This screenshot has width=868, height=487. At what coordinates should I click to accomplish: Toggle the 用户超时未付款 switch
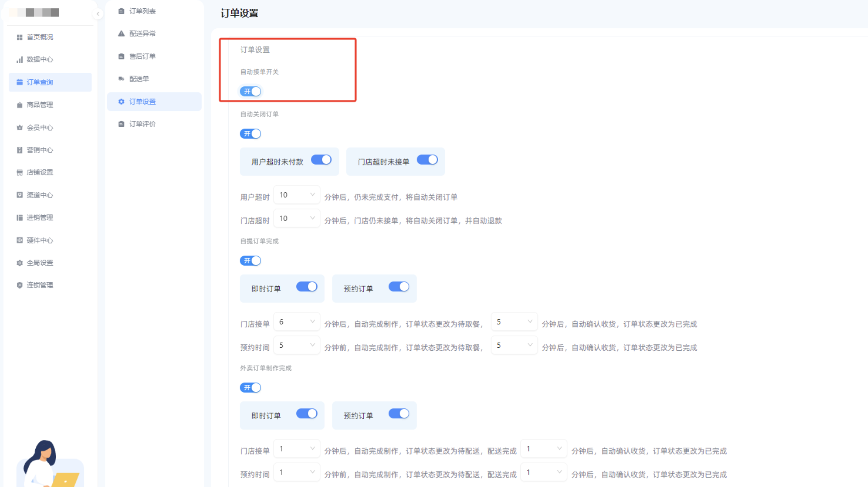(321, 160)
